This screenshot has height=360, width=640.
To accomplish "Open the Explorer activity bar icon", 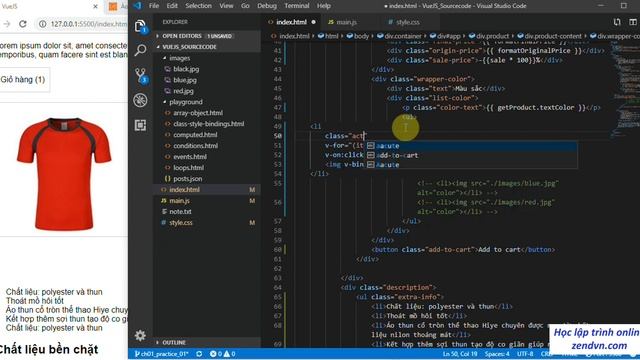I will 140,26.
